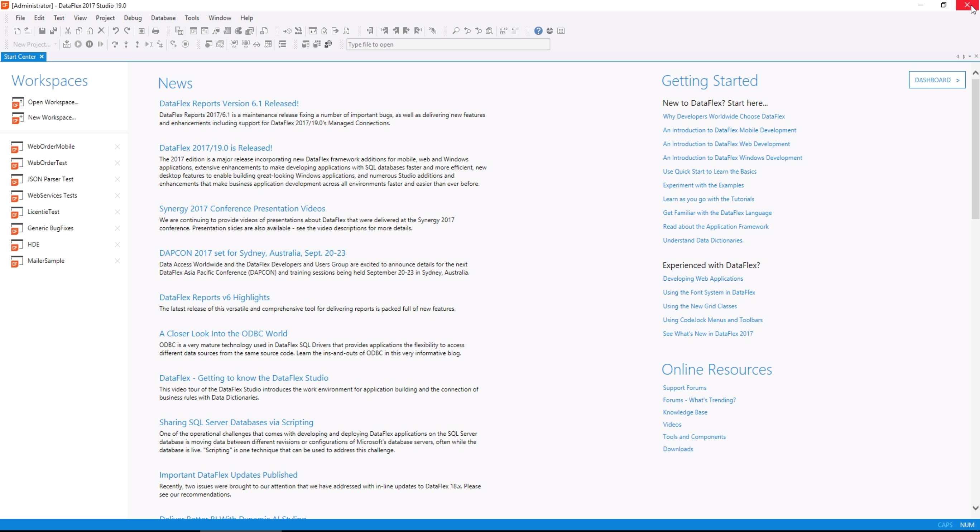Remove HDE workspace from the list
This screenshot has height=532, width=980.
tap(117, 245)
